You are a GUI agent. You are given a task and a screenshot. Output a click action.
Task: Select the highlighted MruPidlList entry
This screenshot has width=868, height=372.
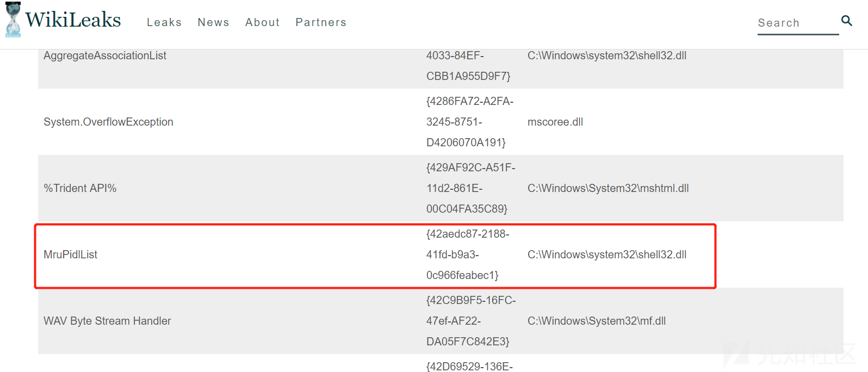[x=71, y=255]
